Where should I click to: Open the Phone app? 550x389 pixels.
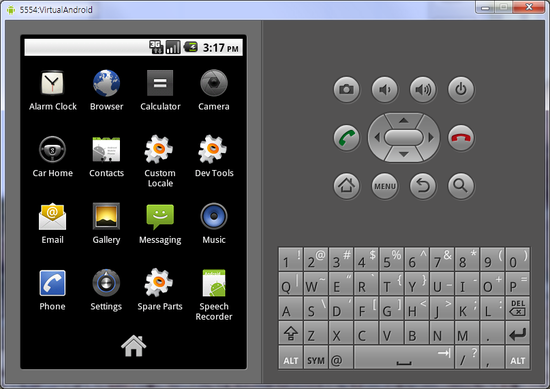[53, 290]
